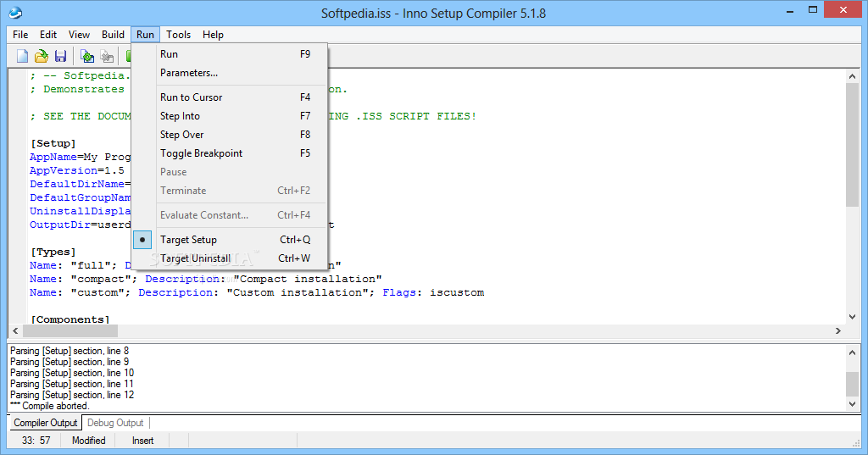This screenshot has width=868, height=455.
Task: Close the open Run menu
Action: tap(145, 35)
